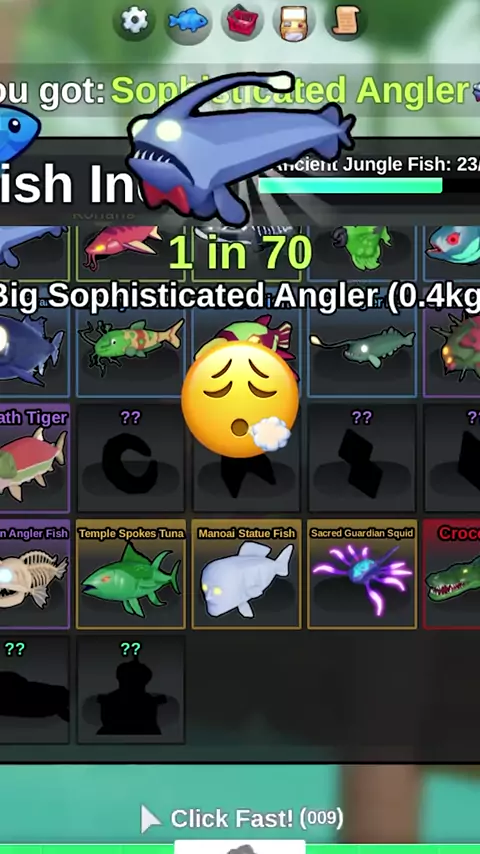The image size is (480, 854).
Task: Select the Sacred Guardian Squid card
Action: (362, 575)
